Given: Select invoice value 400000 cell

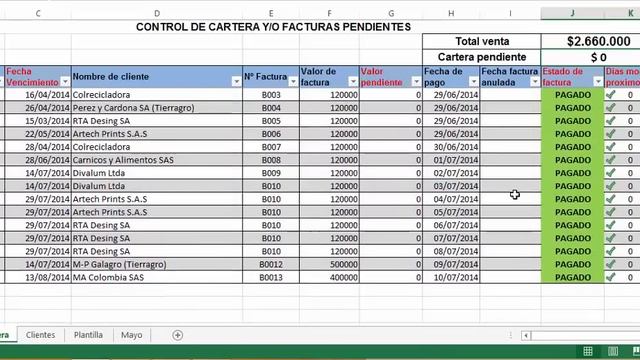Looking at the screenshot, I should tap(329, 278).
